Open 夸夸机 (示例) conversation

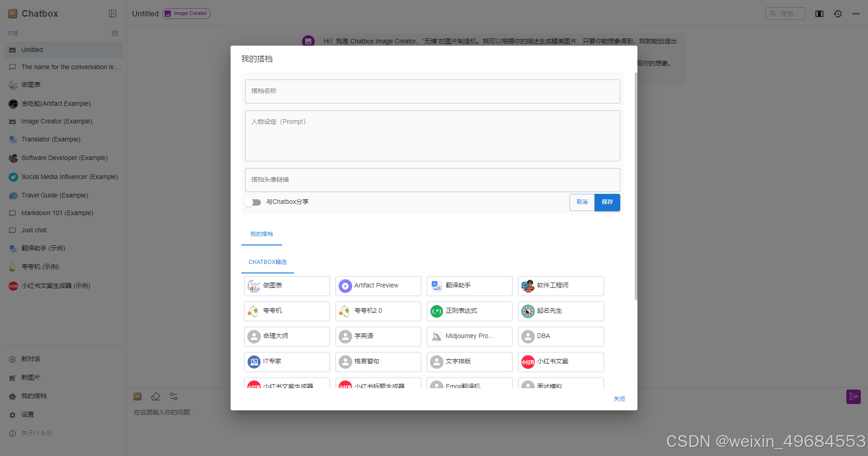[x=64, y=267]
